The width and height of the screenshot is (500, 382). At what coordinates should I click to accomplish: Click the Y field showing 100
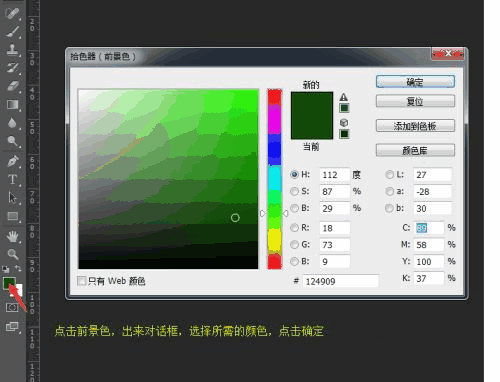tap(429, 262)
